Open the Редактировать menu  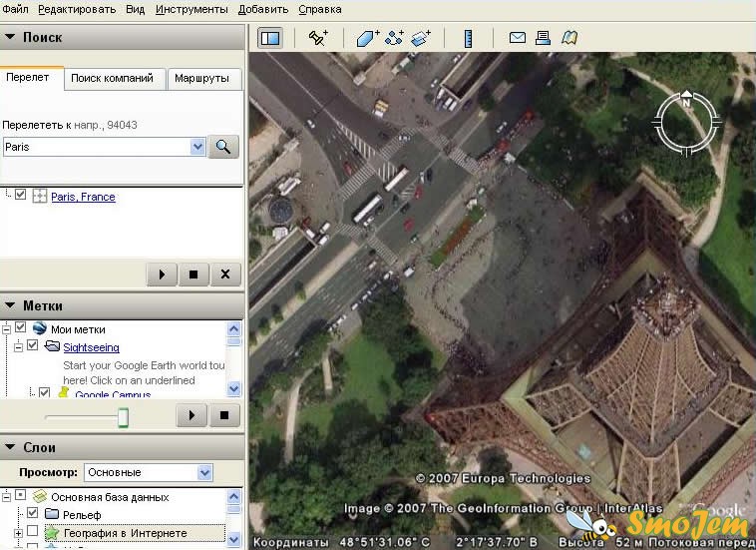77,9
